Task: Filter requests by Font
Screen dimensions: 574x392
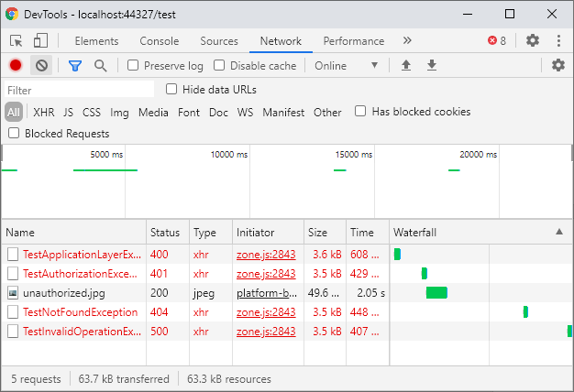Action: click(189, 113)
